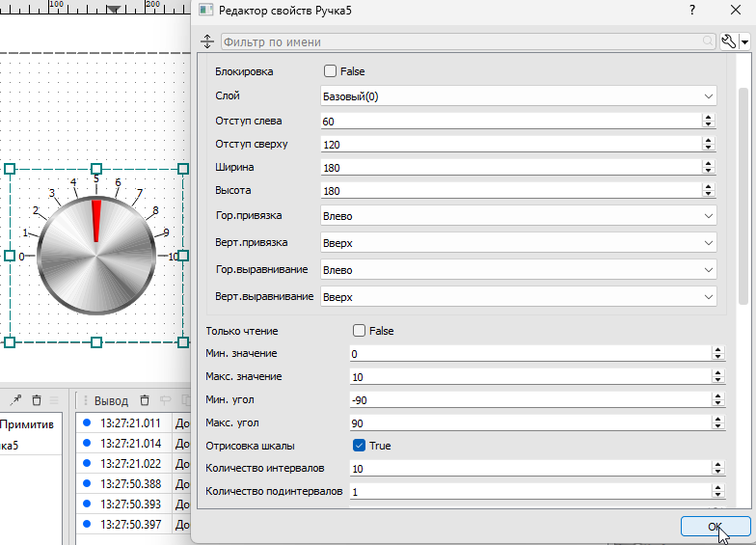Open the wrench button dropdown arrow
Image resolution: width=756 pixels, height=545 pixels.
(744, 43)
